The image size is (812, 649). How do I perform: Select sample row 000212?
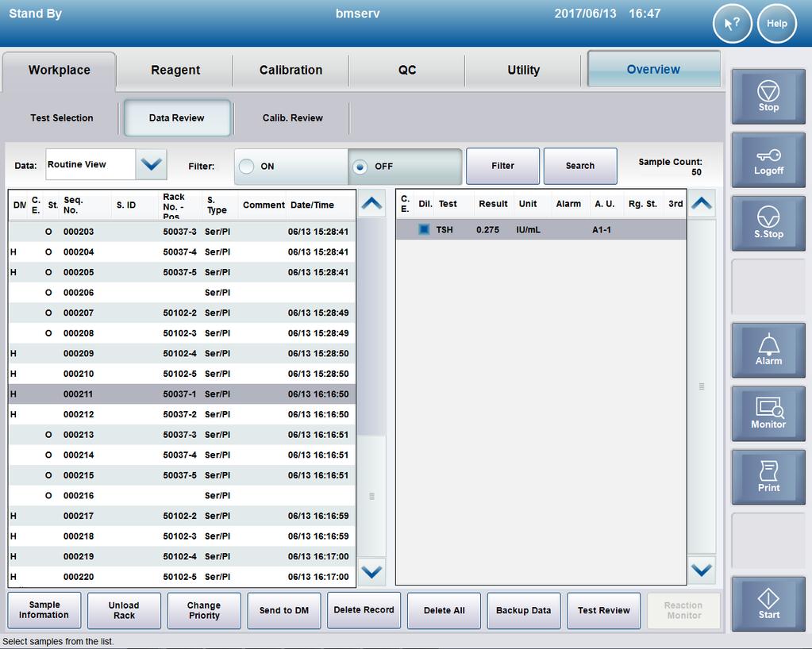tap(183, 414)
